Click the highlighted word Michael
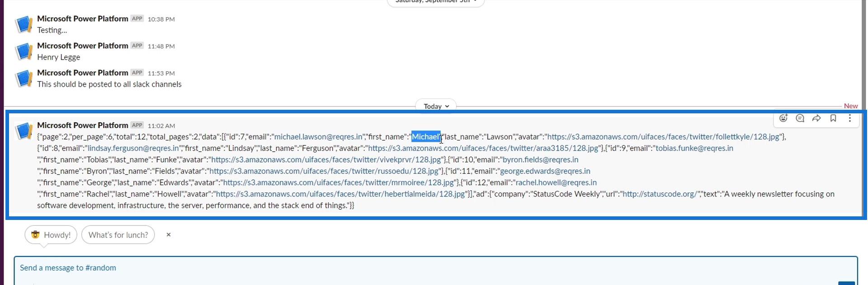Viewport: 868px width, 285px height. [426, 137]
